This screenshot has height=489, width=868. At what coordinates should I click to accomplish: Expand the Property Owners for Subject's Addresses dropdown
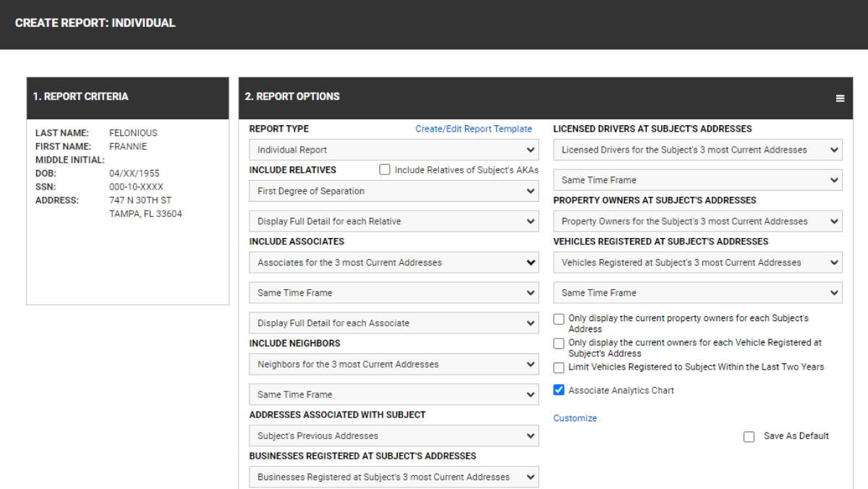click(x=697, y=221)
